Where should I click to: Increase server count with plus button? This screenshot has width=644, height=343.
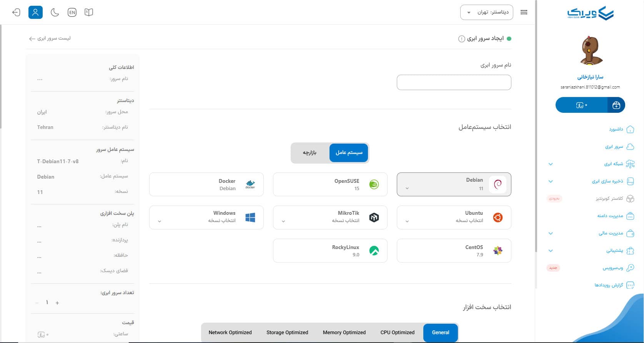tap(57, 303)
